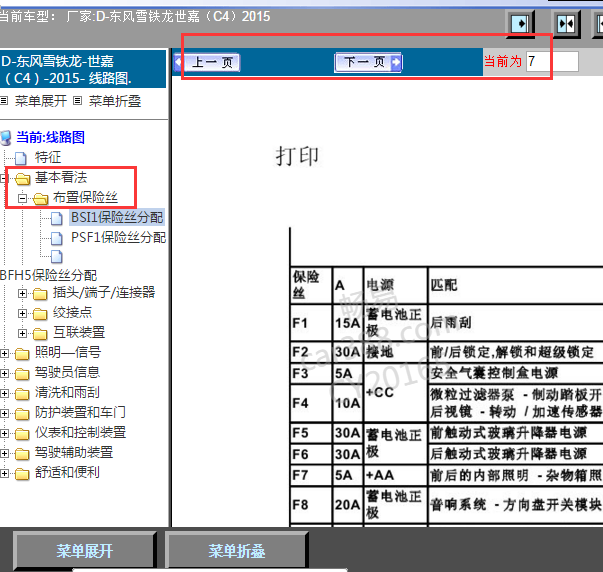Select fuse row F1 cell
Viewport: 603px width, 572px height.
[311, 322]
